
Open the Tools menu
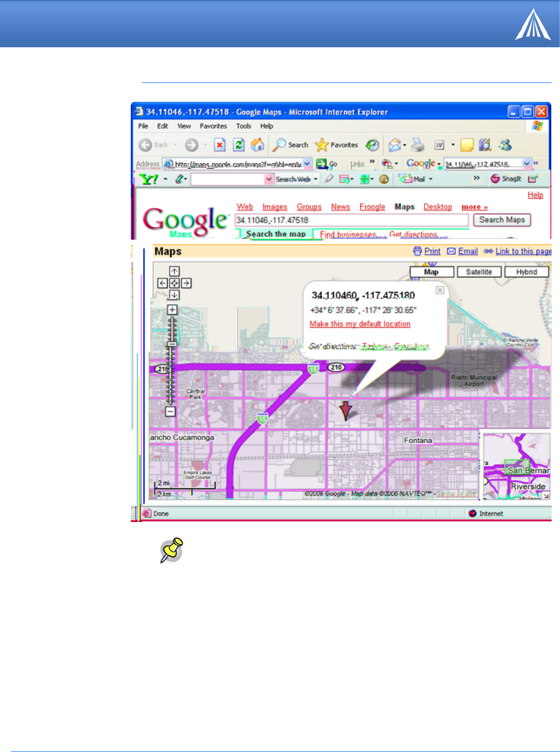click(x=244, y=126)
